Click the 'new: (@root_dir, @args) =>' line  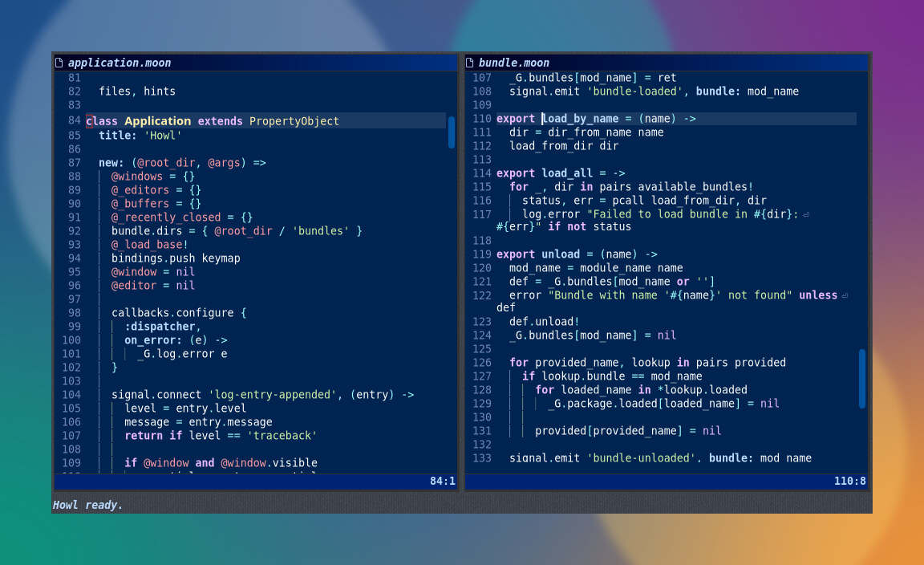[x=183, y=163]
